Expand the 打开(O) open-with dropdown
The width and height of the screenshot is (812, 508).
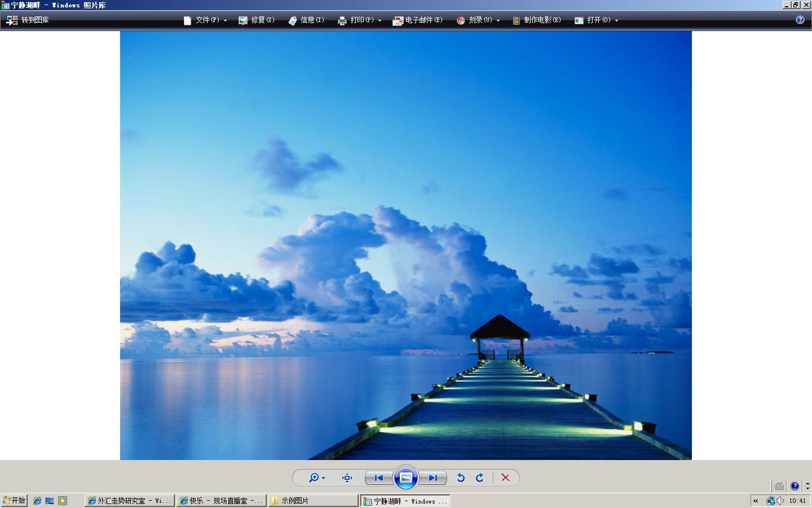point(597,20)
